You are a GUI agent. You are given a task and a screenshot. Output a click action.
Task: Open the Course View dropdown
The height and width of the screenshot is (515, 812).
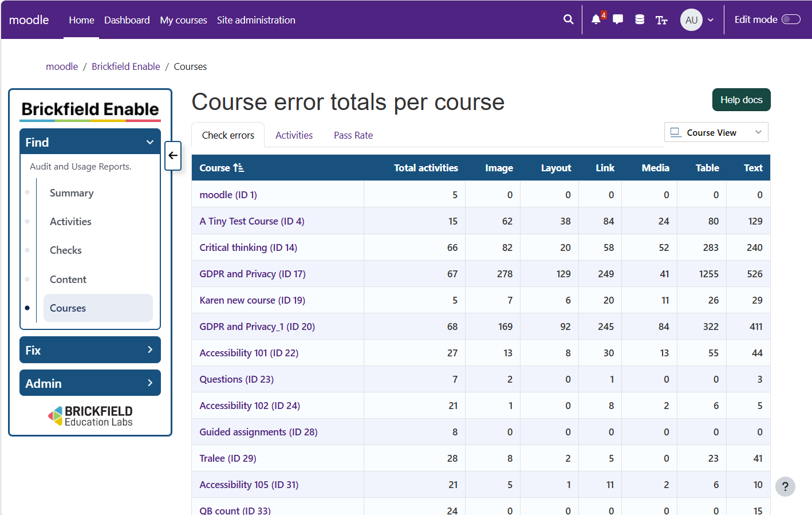pyautogui.click(x=716, y=132)
